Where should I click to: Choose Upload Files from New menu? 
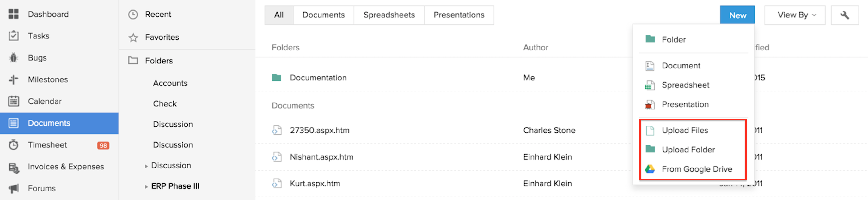coord(685,130)
